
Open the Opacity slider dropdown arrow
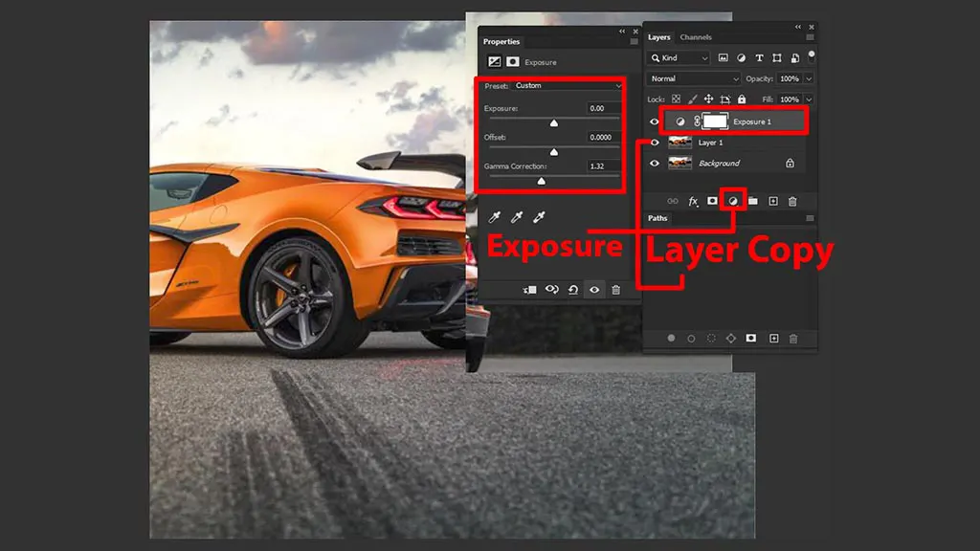tap(809, 78)
